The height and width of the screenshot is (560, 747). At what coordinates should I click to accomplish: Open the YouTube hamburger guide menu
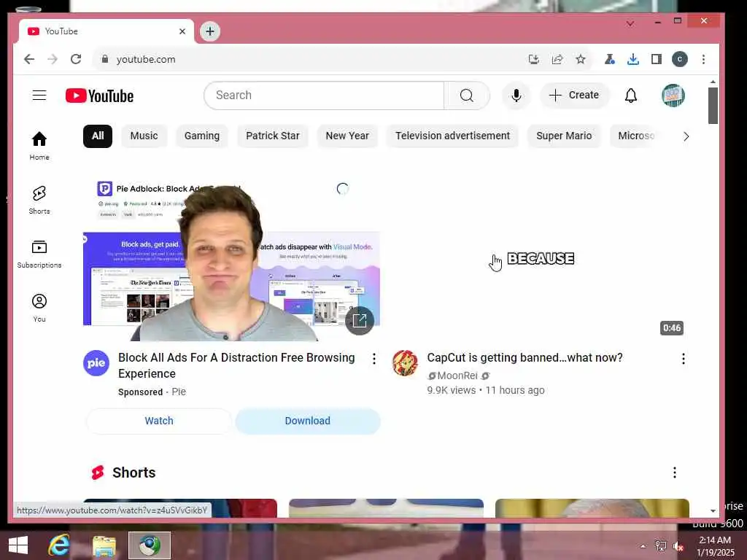[x=39, y=96]
